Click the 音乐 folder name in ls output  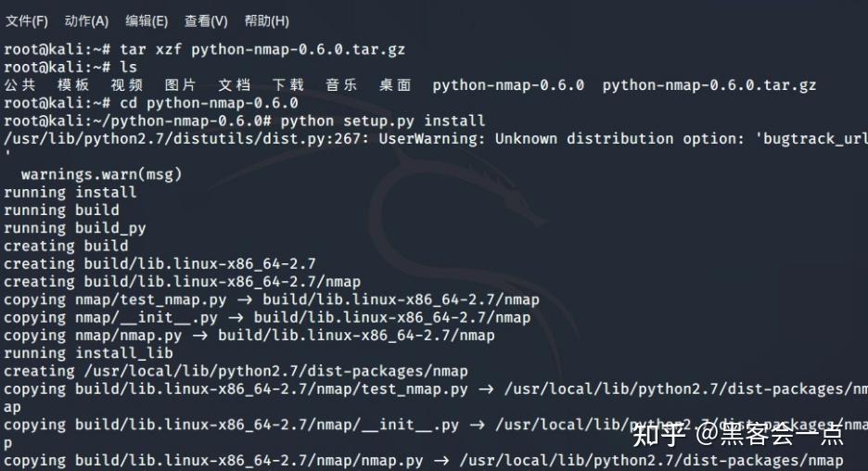(341, 85)
